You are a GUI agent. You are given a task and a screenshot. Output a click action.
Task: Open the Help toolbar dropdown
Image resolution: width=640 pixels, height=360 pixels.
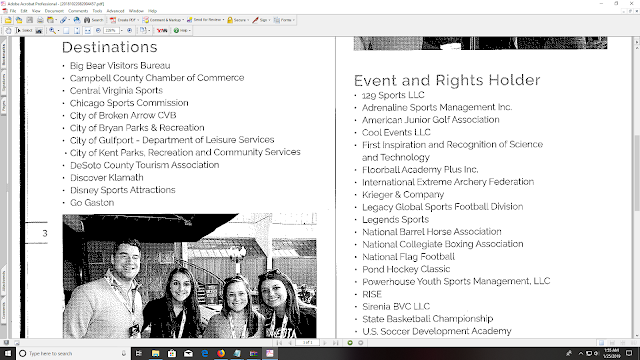[x=182, y=31]
